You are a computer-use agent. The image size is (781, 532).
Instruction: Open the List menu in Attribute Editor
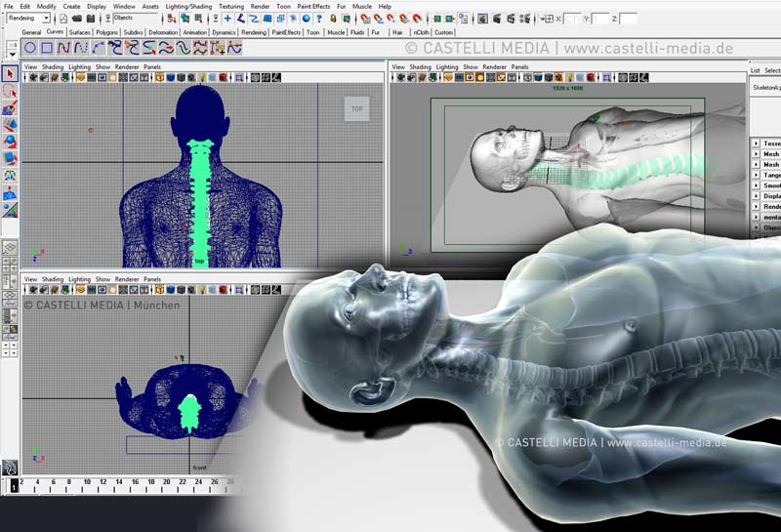[755, 70]
